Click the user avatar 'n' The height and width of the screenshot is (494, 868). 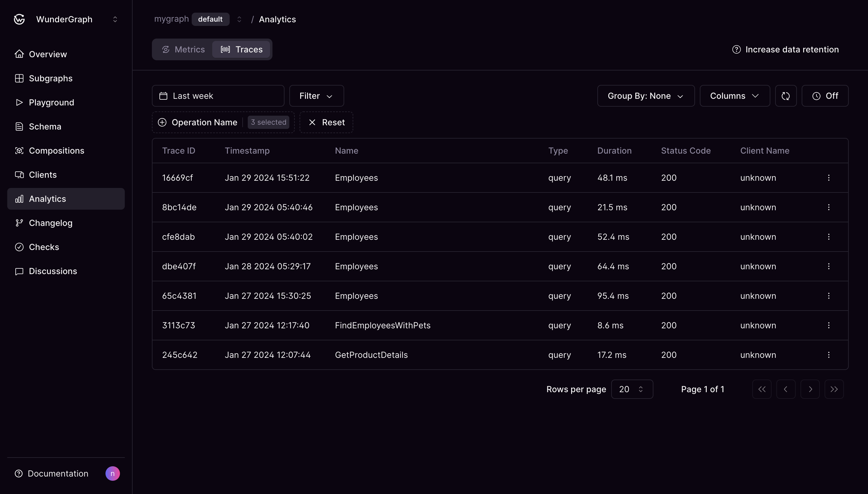(112, 473)
